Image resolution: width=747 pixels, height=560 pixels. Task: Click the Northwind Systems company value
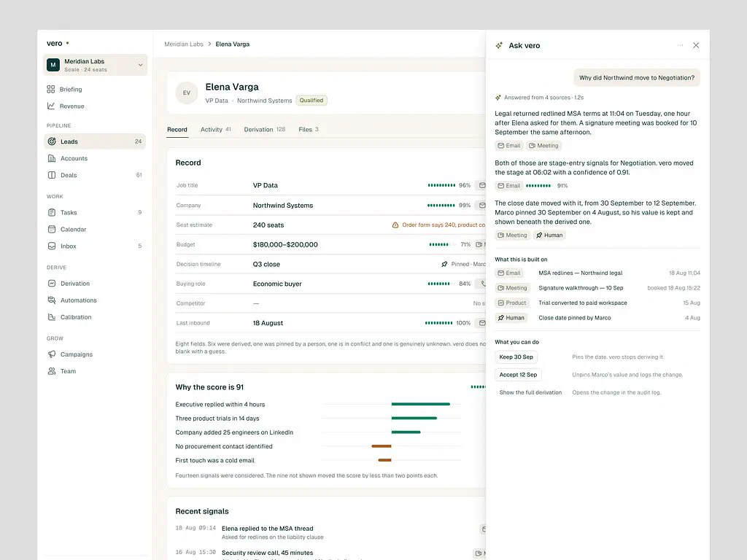[283, 206]
